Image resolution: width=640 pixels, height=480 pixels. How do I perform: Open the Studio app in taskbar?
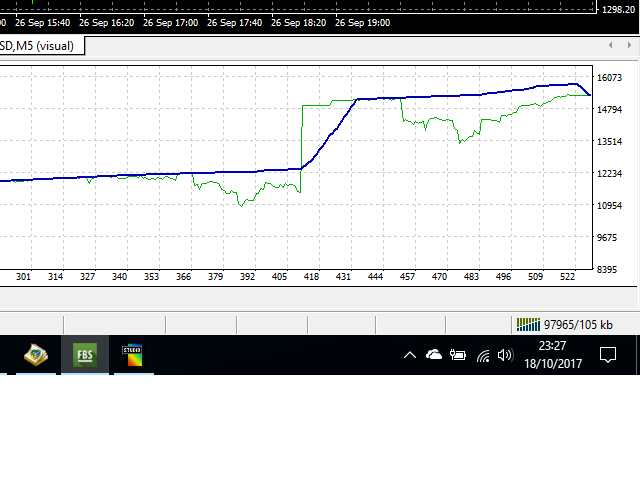coord(133,355)
